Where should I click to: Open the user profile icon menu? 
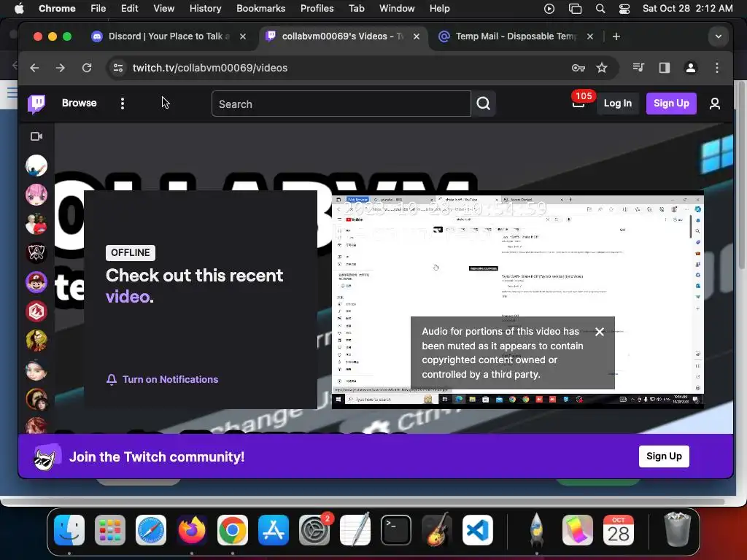click(715, 104)
